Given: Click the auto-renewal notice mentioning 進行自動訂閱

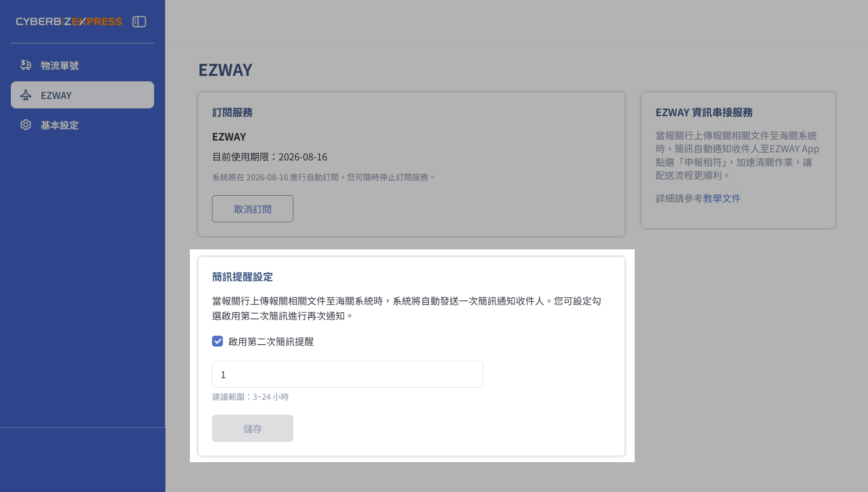Looking at the screenshot, I should click(x=324, y=177).
